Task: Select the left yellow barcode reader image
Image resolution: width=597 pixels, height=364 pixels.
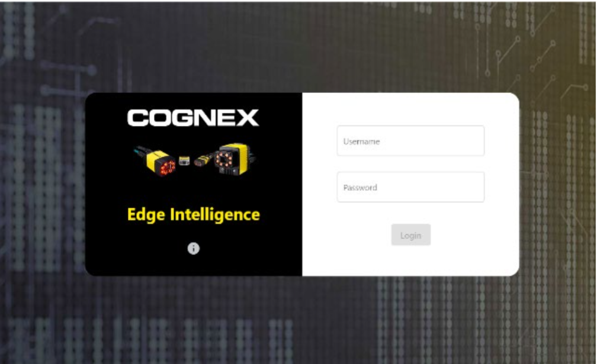Action: (x=155, y=161)
